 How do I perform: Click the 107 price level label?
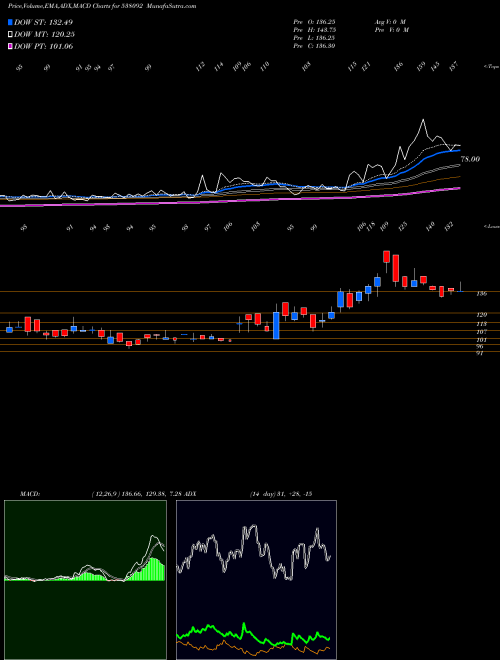pos(481,332)
